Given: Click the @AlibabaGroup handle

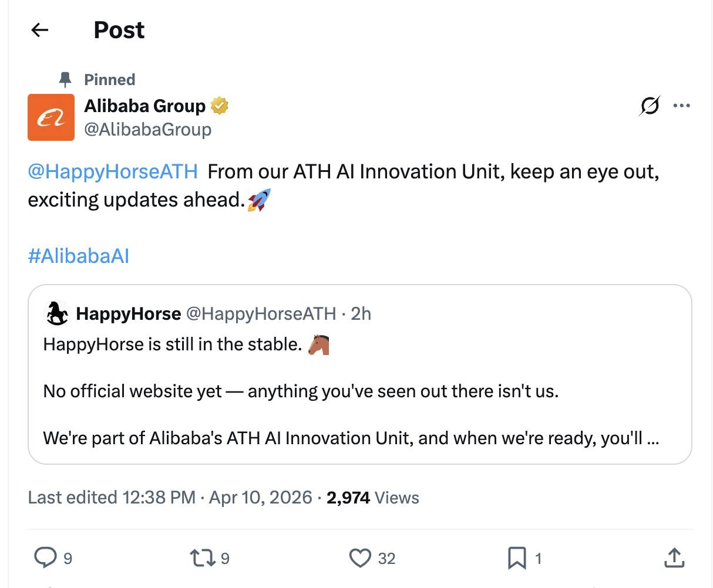Looking at the screenshot, I should pyautogui.click(x=148, y=129).
